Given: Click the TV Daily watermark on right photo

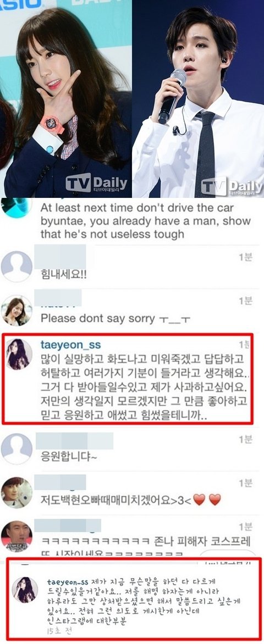Looking at the screenshot, I should [x=232, y=186].
